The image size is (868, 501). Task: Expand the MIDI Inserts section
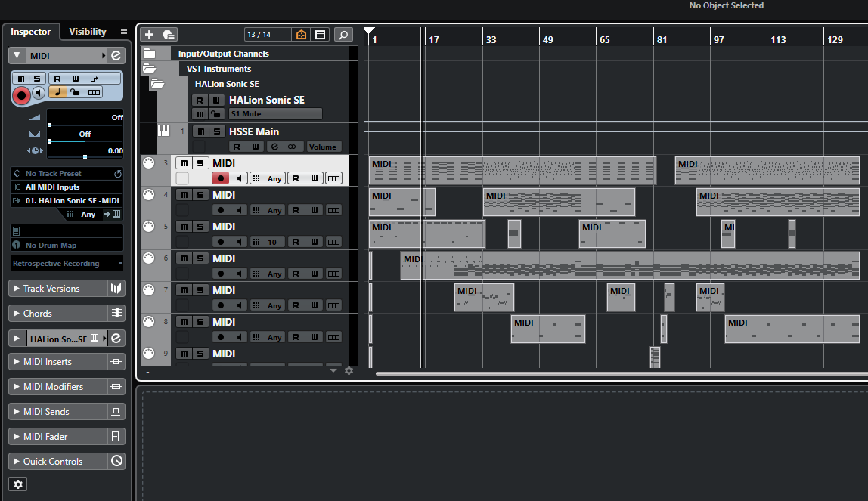[17, 362]
